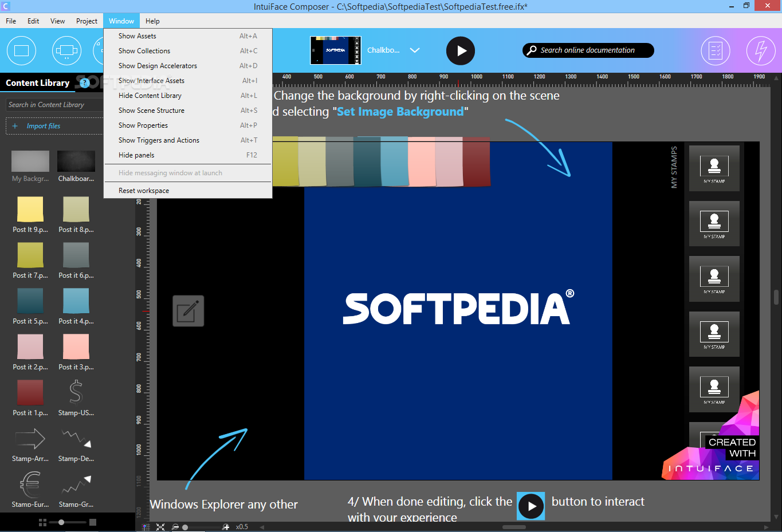The image size is (782, 532).
Task: Click the current scene thumbnail in toolbar
Action: [336, 50]
